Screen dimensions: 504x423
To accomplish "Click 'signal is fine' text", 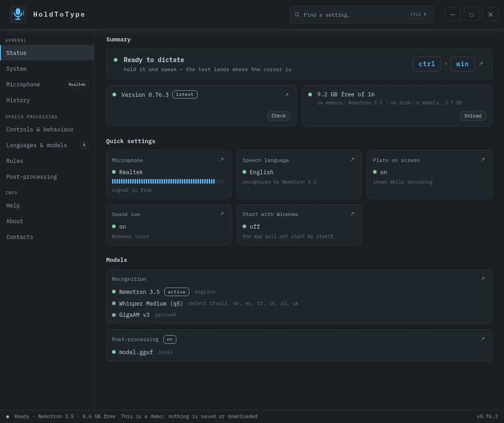I will tap(132, 190).
